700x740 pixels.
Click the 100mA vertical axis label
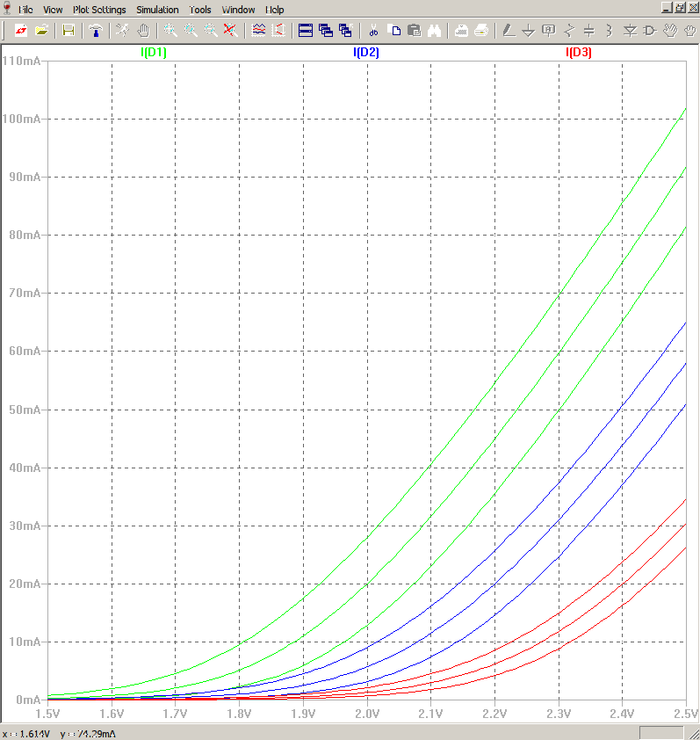(21, 119)
